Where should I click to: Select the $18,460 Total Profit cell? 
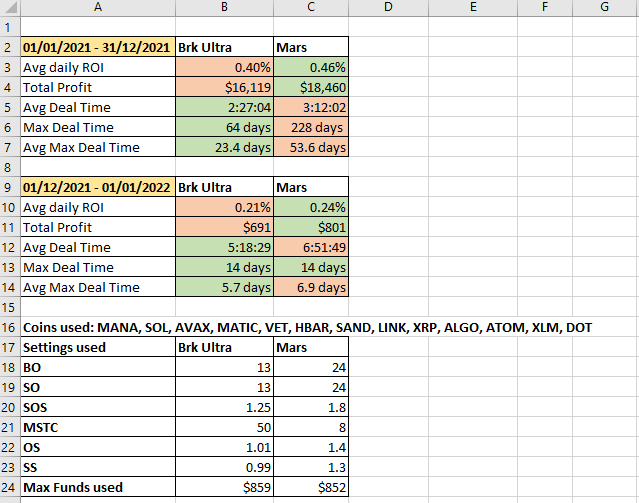pyautogui.click(x=311, y=87)
